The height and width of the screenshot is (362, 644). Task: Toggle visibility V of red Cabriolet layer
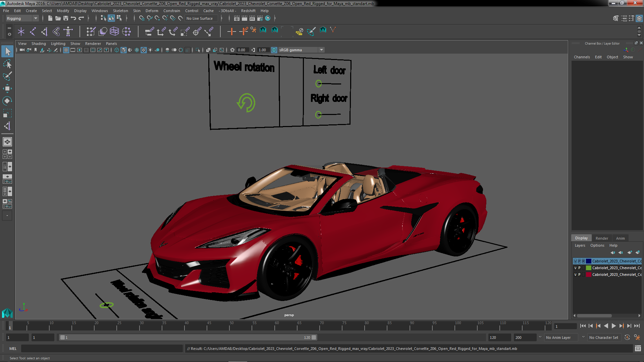pos(575,275)
